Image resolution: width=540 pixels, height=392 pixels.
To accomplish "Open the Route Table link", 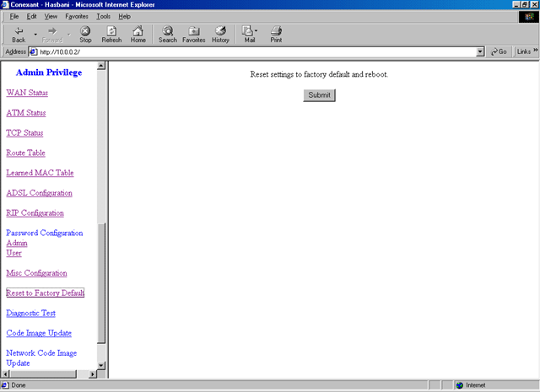I will point(26,153).
